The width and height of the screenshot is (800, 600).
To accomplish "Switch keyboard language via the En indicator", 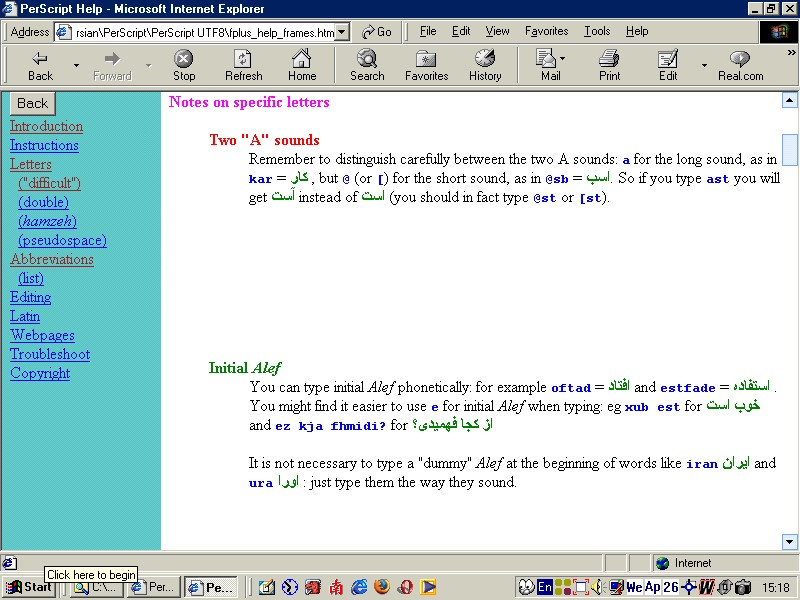I will point(545,588).
